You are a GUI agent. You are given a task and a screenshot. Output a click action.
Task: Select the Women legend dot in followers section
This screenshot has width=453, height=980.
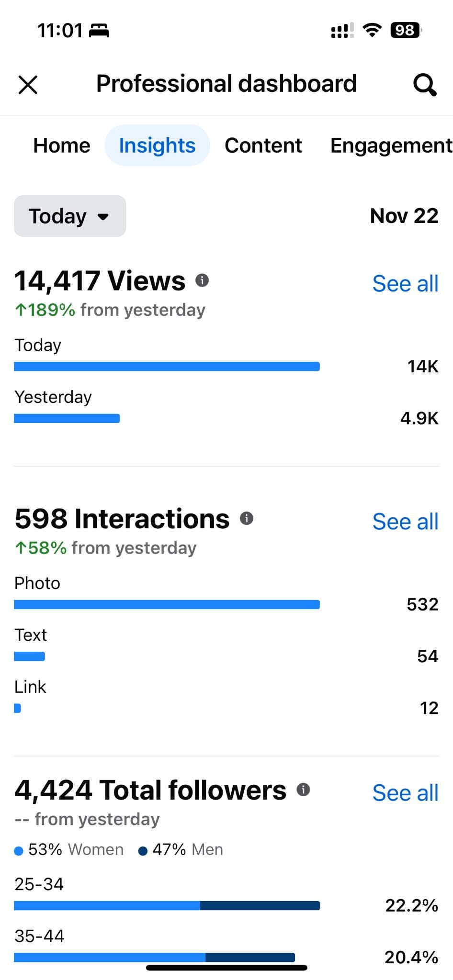point(19,850)
